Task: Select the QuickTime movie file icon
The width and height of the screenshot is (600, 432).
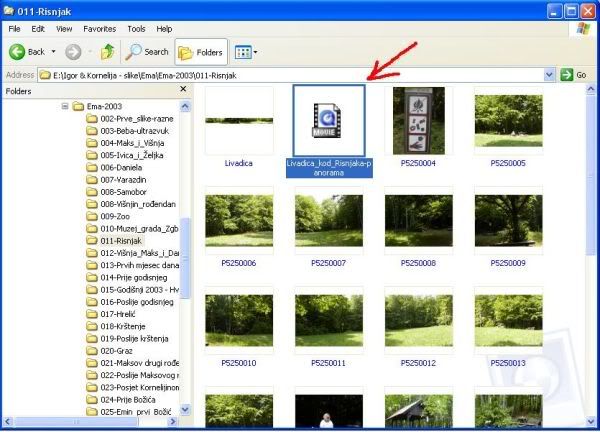Action: point(328,121)
